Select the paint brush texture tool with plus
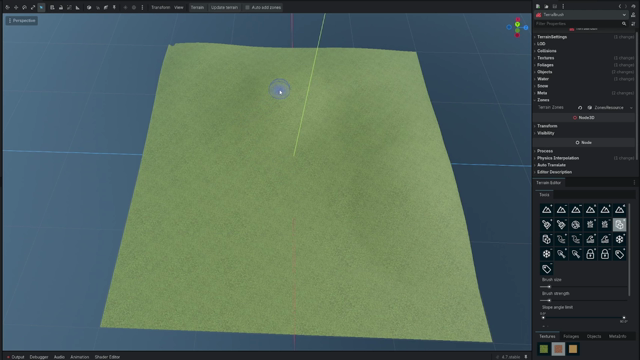This screenshot has width=640, height=360. click(547, 224)
